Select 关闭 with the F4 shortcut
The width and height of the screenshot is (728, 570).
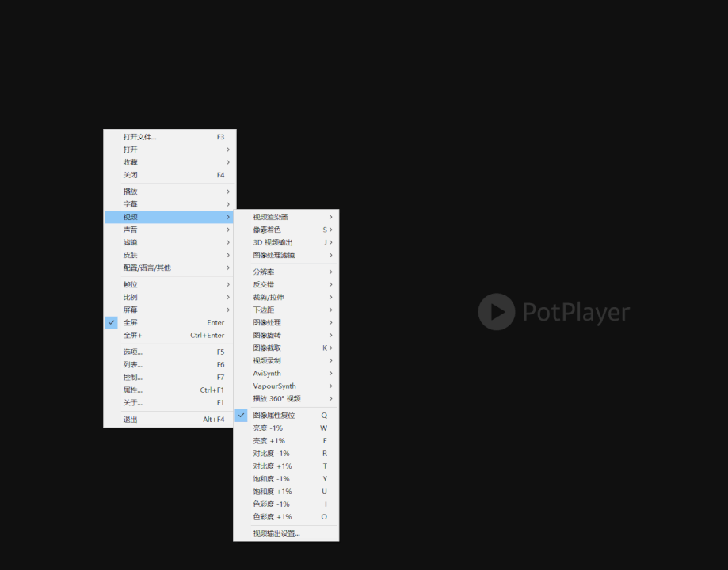click(170, 175)
